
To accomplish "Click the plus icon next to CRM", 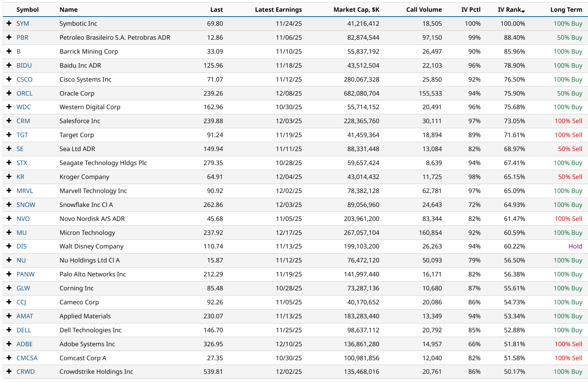I will coord(9,121).
